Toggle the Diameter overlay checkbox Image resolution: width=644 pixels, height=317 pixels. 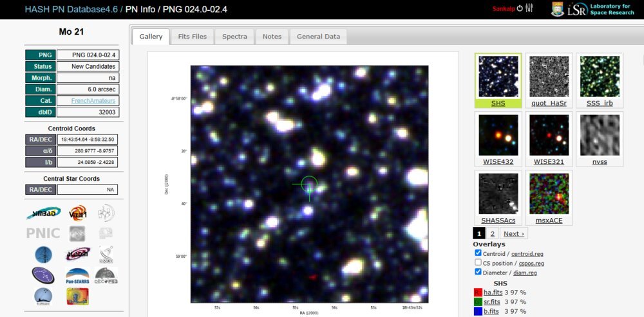pos(478,272)
